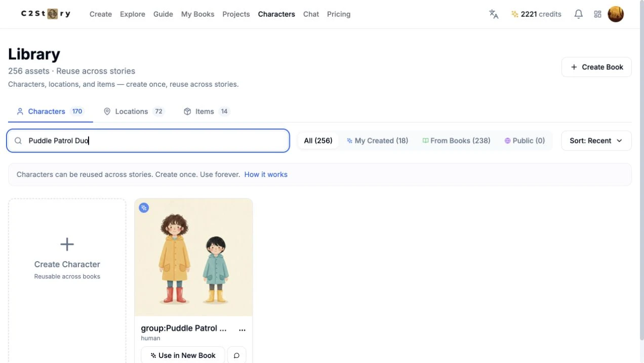The image size is (644, 363).
Task: Click the group:Puddle Patrol character name
Action: 184,328
